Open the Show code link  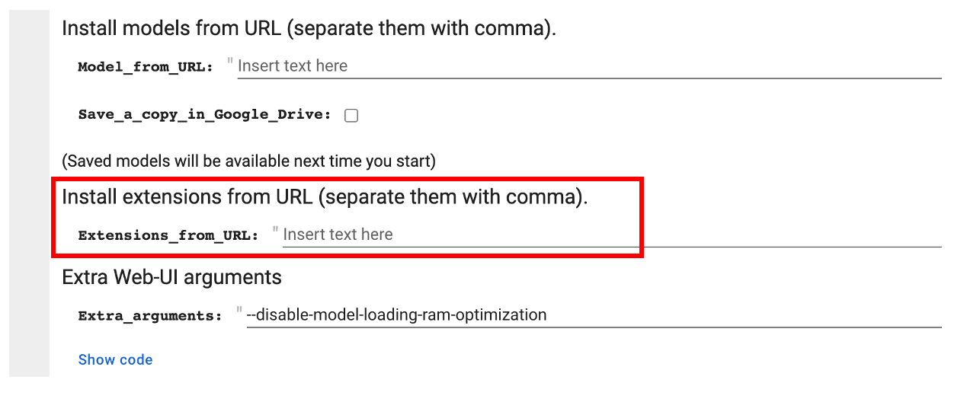point(115,359)
